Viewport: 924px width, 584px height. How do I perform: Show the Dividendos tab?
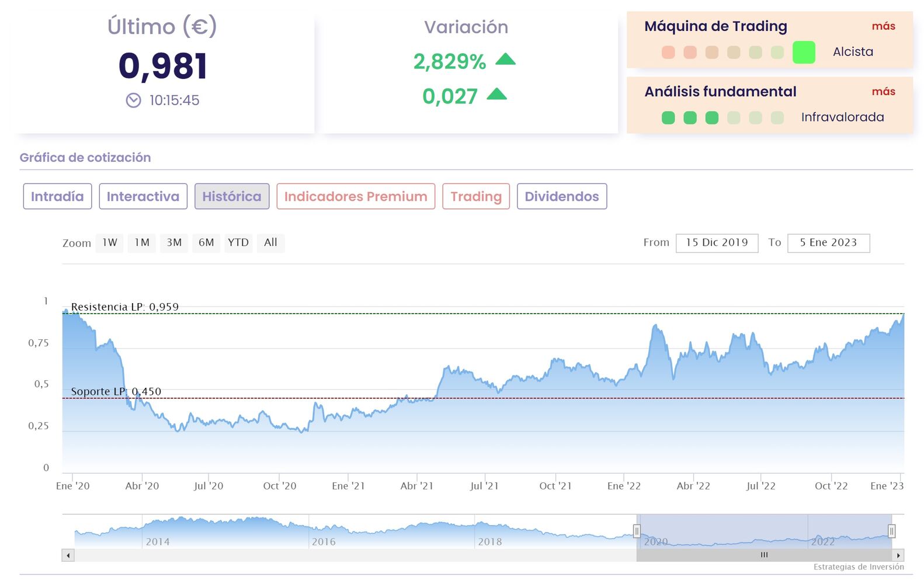tap(562, 196)
